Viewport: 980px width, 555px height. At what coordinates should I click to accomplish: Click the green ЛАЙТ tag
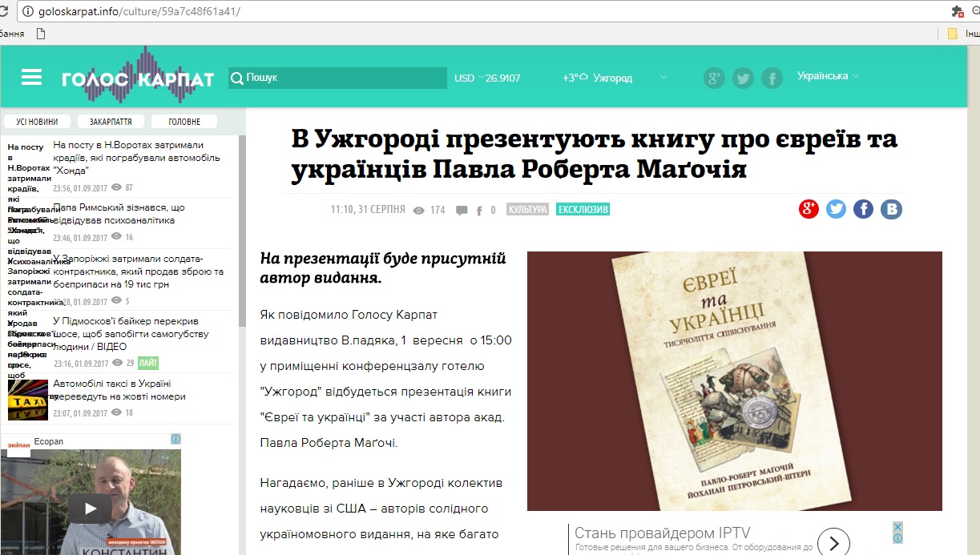148,363
